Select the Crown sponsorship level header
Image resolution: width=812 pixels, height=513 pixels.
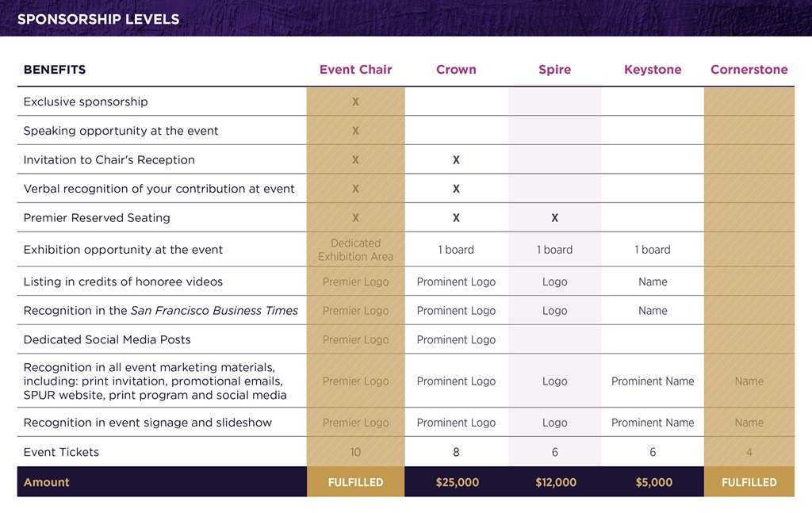click(x=456, y=69)
